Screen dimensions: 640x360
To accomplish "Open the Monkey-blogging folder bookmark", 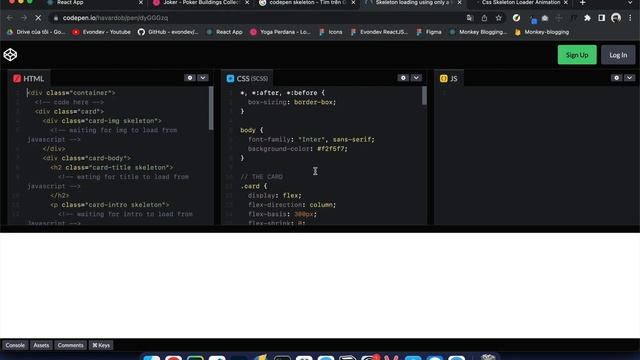I will (542, 32).
